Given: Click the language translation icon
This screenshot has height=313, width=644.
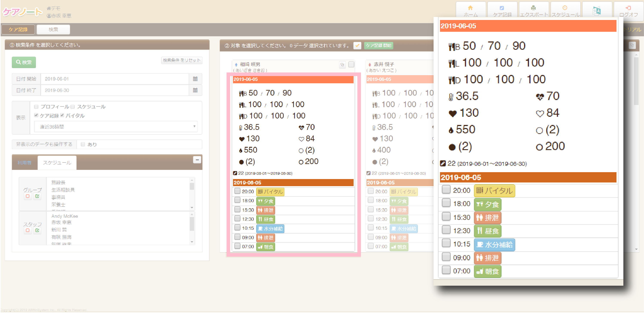Looking at the screenshot, I should (596, 11).
